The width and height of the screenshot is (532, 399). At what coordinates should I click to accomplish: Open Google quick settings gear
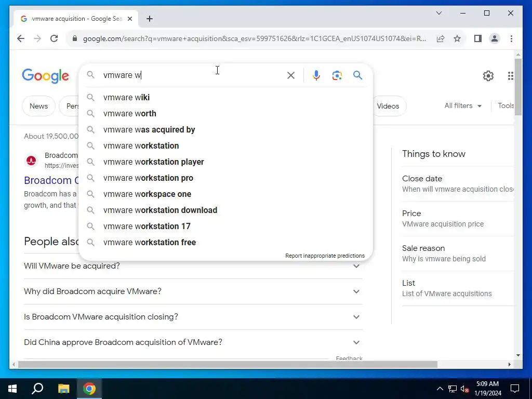(x=488, y=76)
